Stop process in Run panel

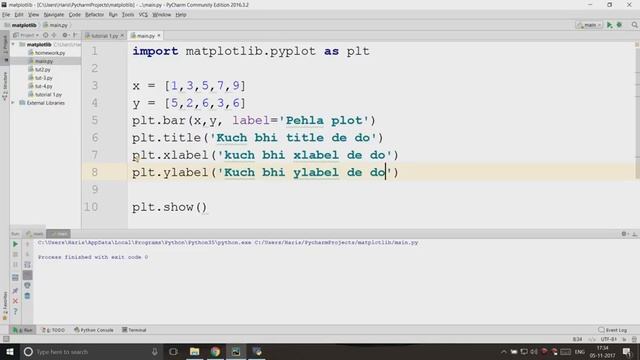click(15, 254)
